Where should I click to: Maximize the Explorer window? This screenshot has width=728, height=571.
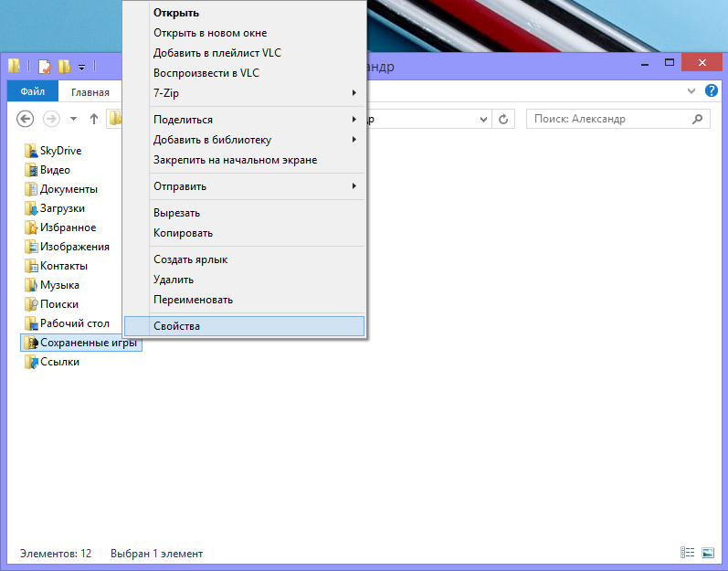tap(669, 63)
